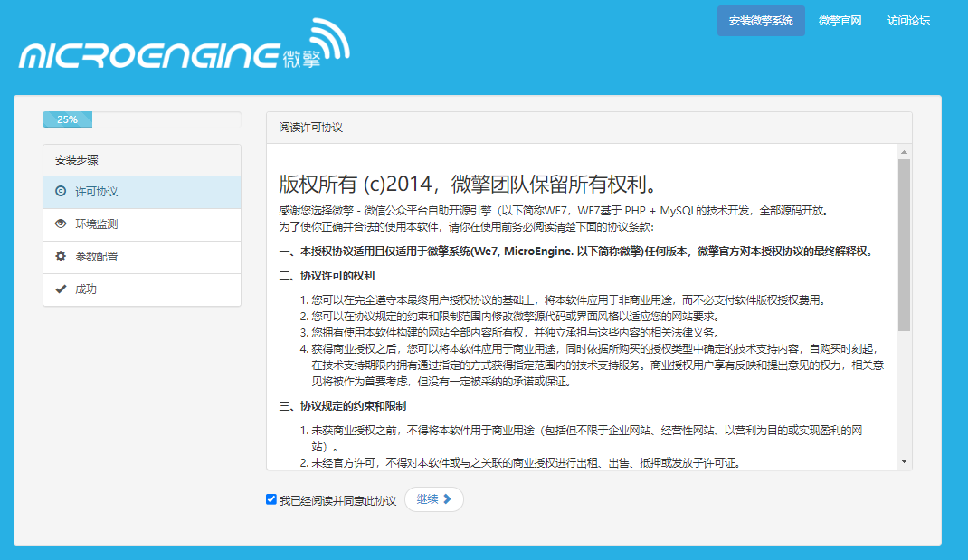Click the gear icon beside 参数配置
Image resolution: width=968 pixels, height=560 pixels.
[61, 257]
